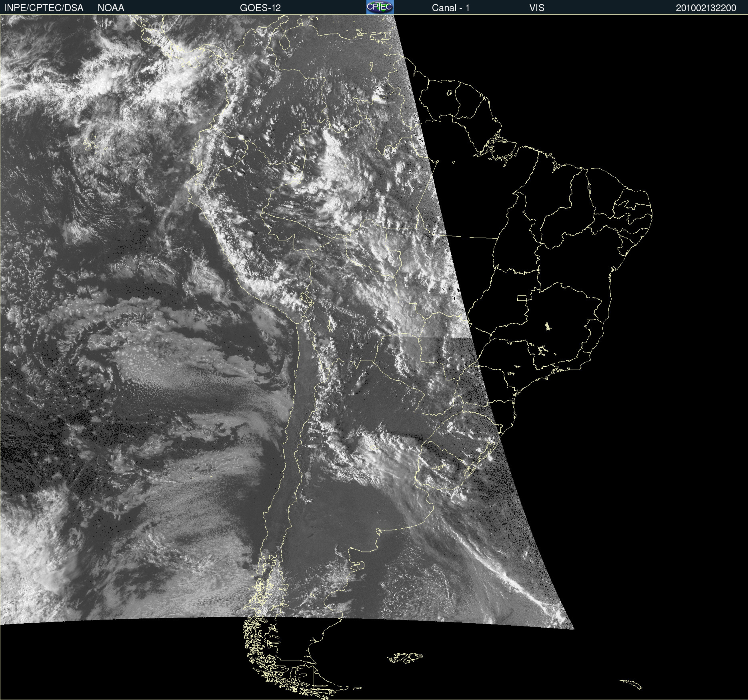Click the 201002132200 timestamp

[706, 8]
